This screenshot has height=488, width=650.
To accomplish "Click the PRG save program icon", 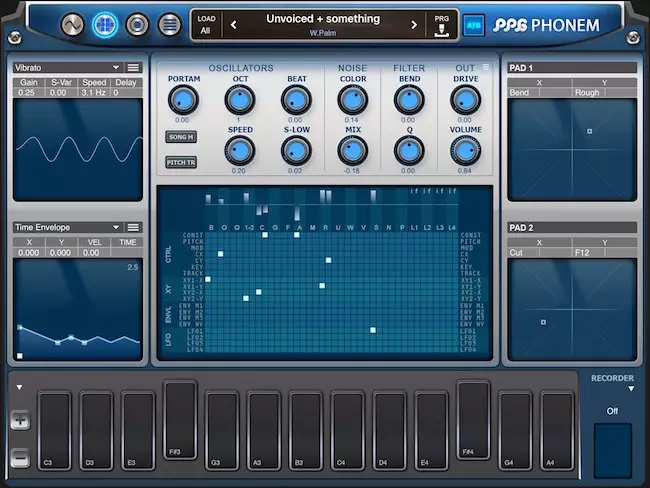I will (x=441, y=26).
